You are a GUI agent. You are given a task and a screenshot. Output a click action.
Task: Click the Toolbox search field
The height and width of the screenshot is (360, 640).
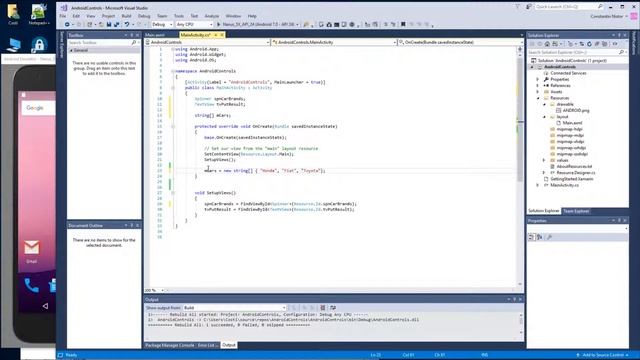tap(100, 42)
